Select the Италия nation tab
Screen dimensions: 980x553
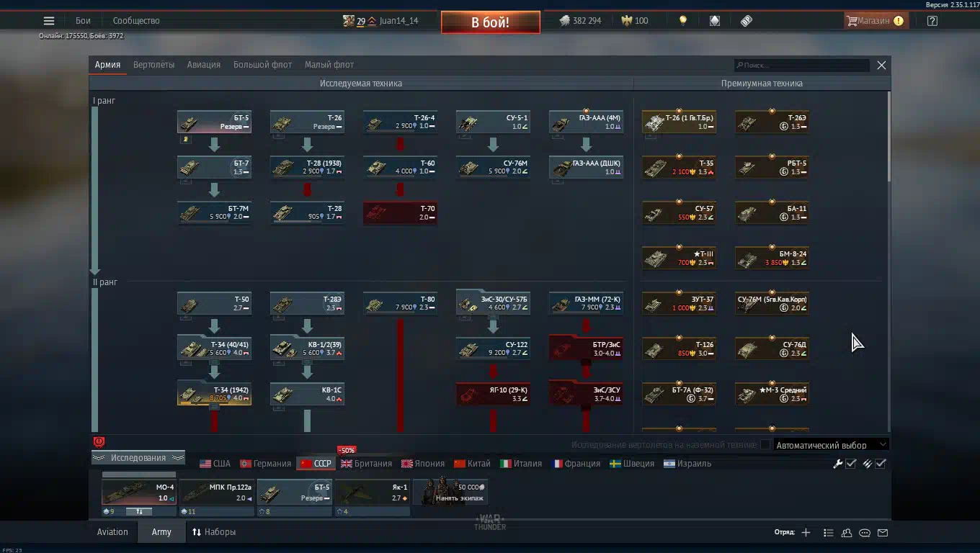[x=521, y=464]
